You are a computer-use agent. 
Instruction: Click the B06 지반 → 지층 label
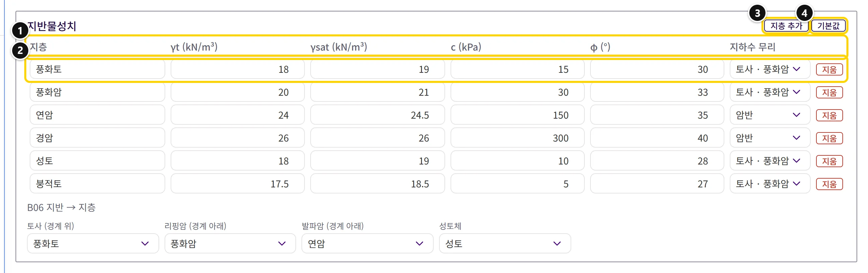[x=61, y=207]
